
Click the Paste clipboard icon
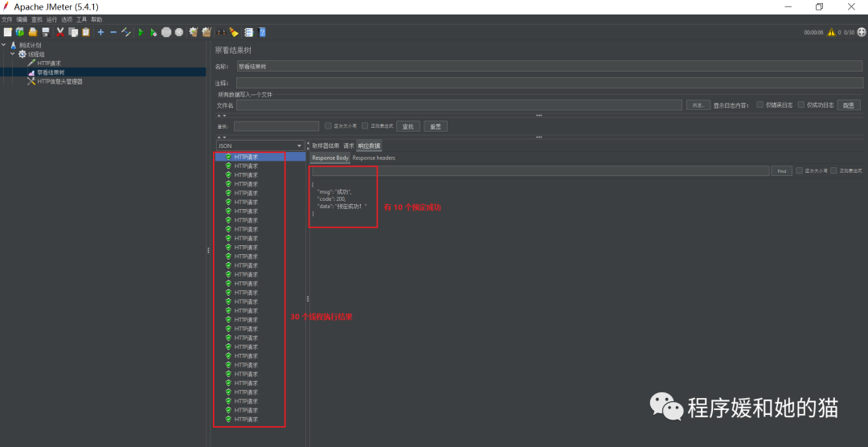(86, 32)
